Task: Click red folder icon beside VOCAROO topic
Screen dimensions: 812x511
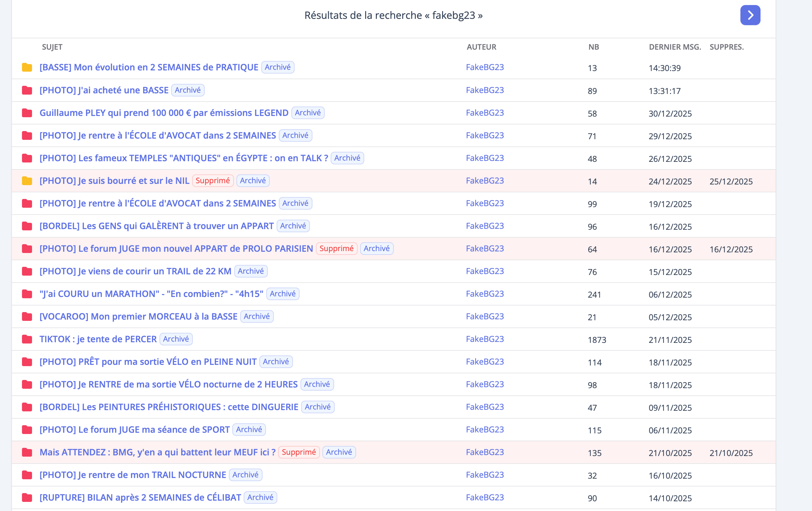Action: pos(27,316)
